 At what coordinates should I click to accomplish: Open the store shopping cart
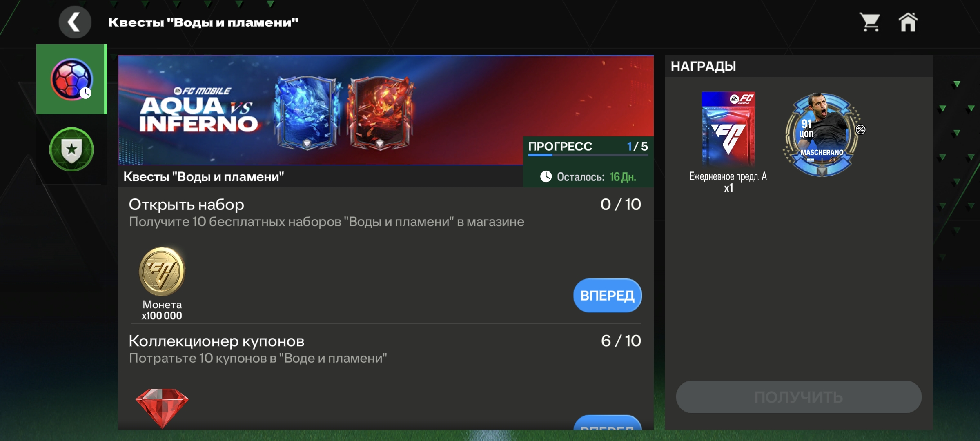(x=870, y=22)
